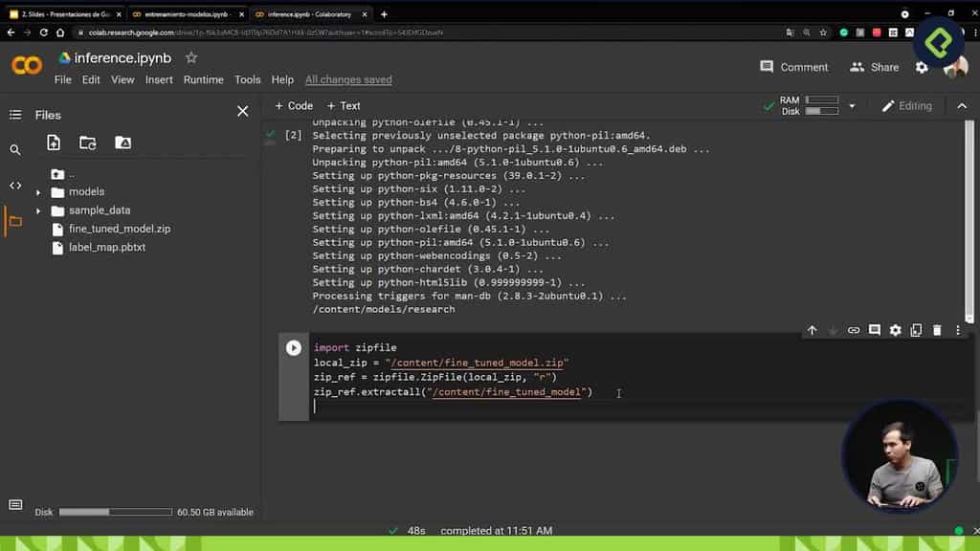Open the upload file icon in Files panel
Image resolution: width=980 pixels, height=551 pixels.
(56, 143)
